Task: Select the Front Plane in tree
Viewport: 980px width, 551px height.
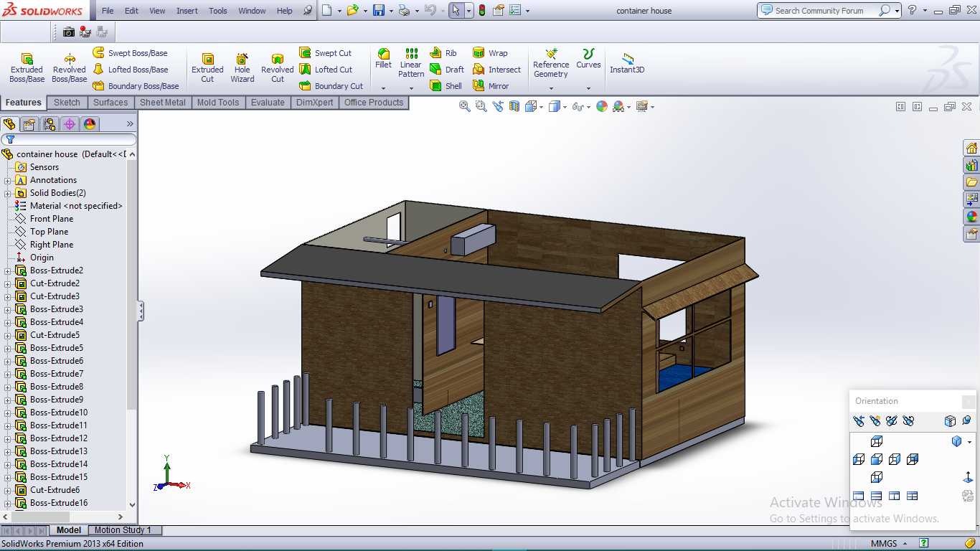Action: click(52, 219)
